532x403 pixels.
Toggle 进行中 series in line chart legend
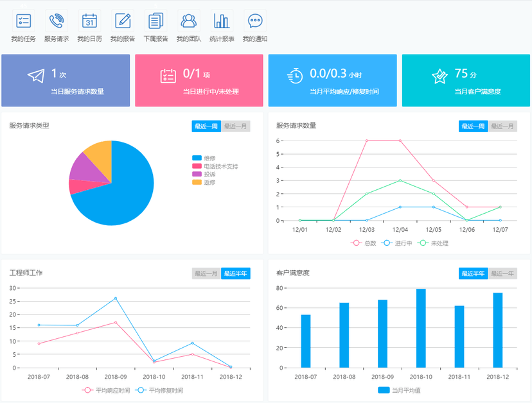(x=396, y=243)
